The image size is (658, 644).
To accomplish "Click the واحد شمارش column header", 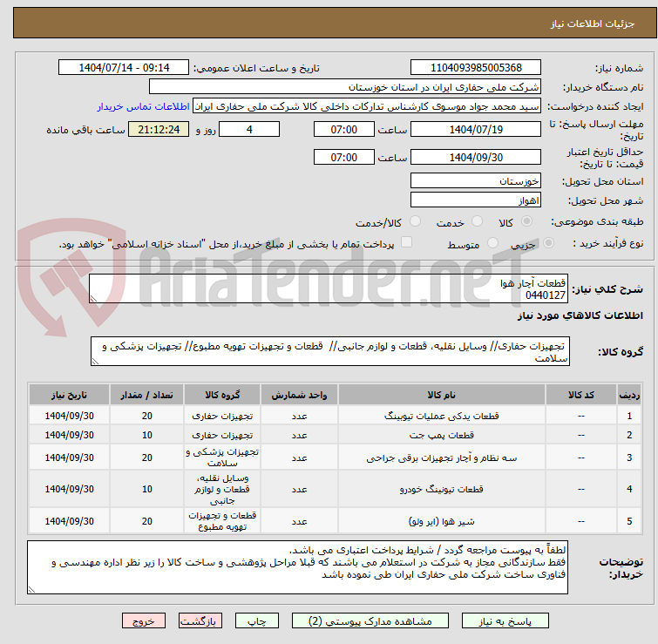I will pyautogui.click(x=299, y=395).
